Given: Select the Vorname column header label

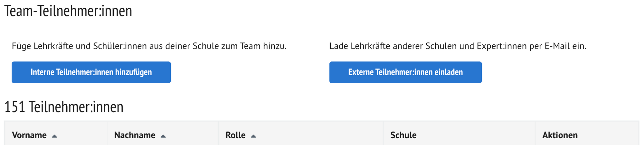Looking at the screenshot, I should [29, 135].
